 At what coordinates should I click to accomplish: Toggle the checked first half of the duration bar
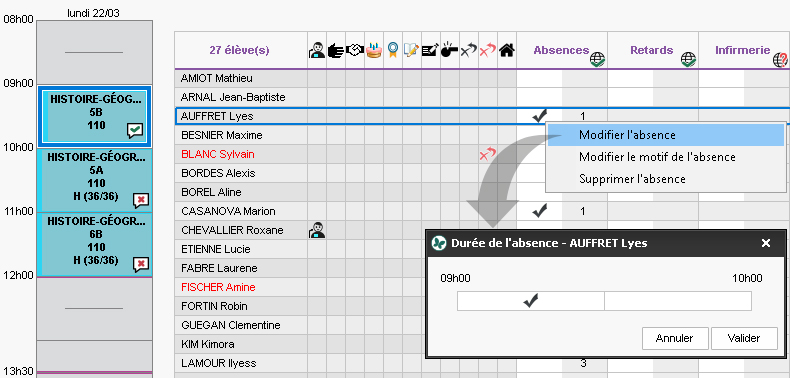coord(531,301)
